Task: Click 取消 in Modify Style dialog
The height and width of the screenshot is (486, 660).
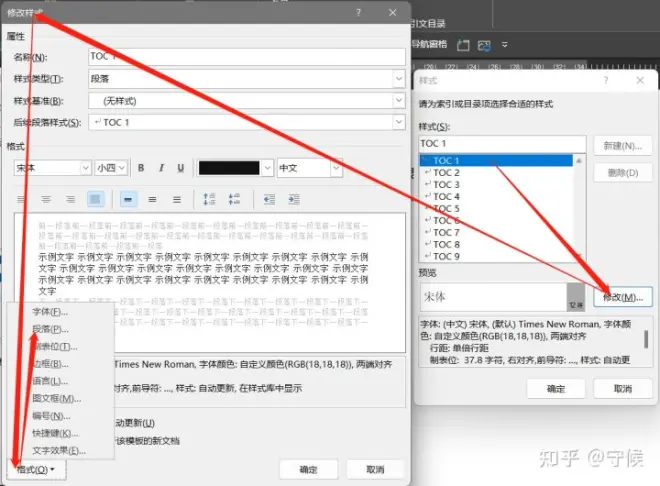Action: point(375,469)
